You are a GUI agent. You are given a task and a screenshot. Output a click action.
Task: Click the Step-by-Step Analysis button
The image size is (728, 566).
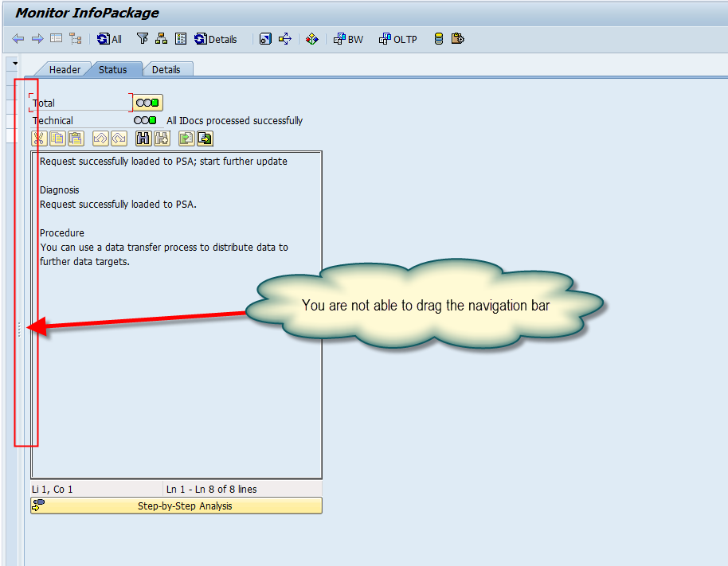click(x=177, y=505)
